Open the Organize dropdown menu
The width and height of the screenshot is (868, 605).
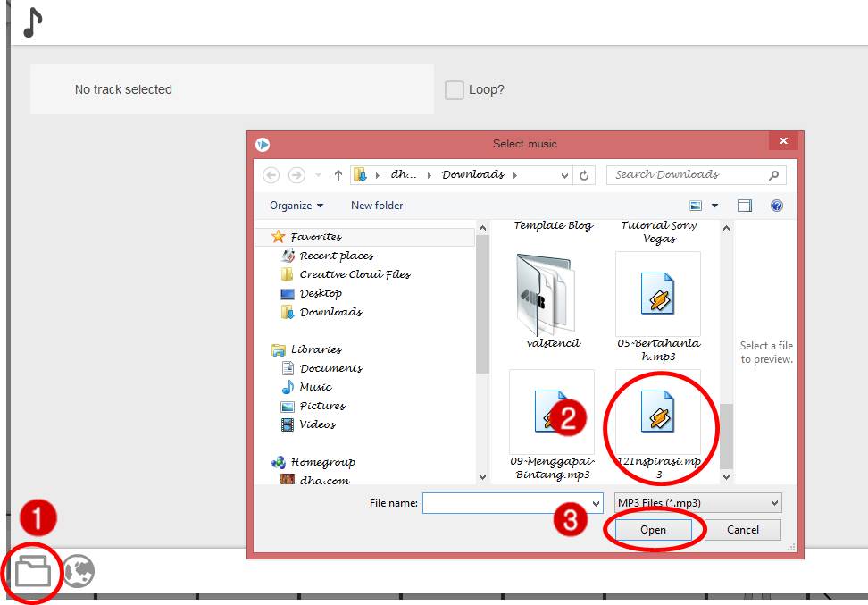coord(295,206)
